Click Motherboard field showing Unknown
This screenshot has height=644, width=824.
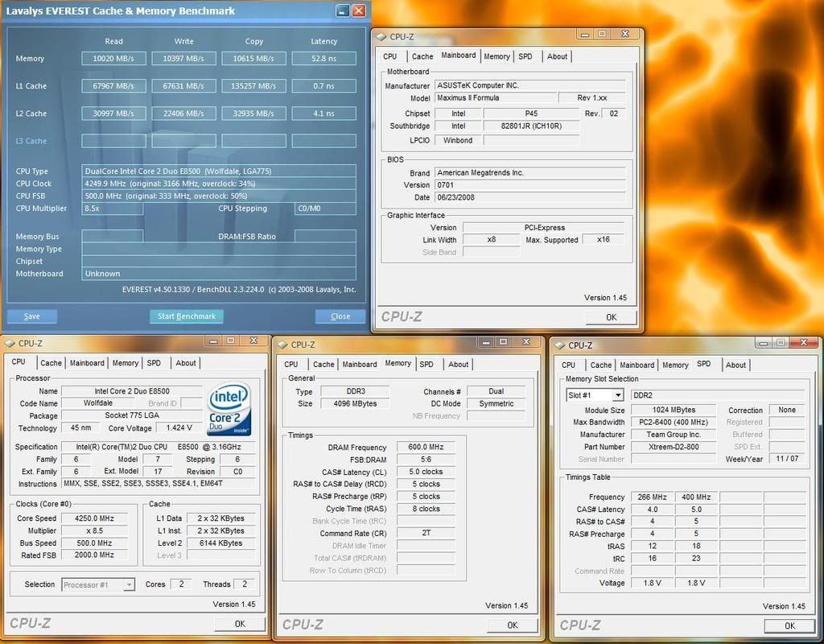[x=219, y=274]
